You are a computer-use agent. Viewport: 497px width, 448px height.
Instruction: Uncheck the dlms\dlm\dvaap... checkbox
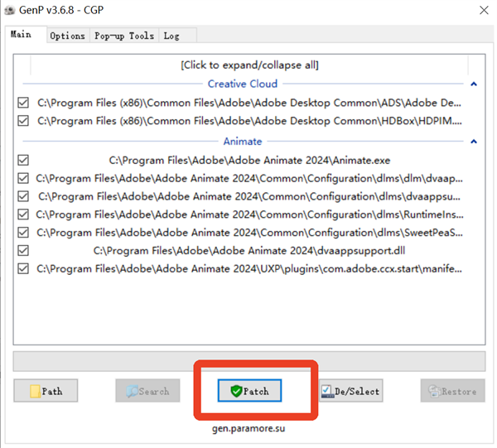click(23, 178)
